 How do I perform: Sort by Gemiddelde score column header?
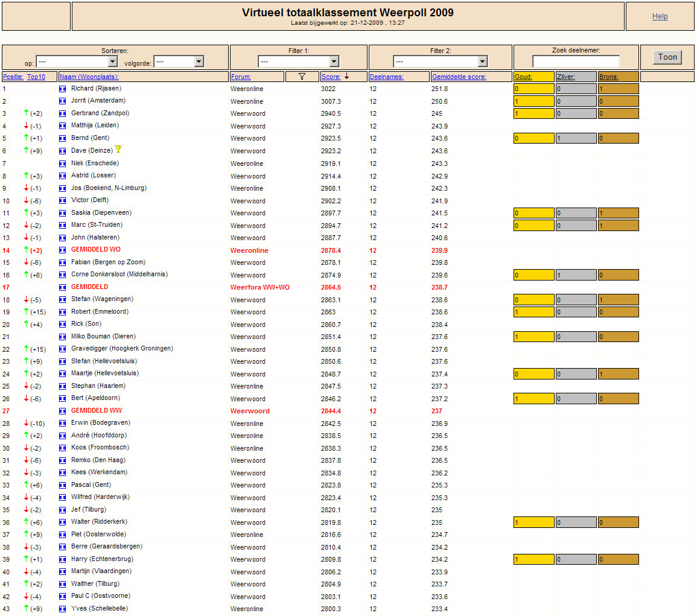tap(459, 77)
